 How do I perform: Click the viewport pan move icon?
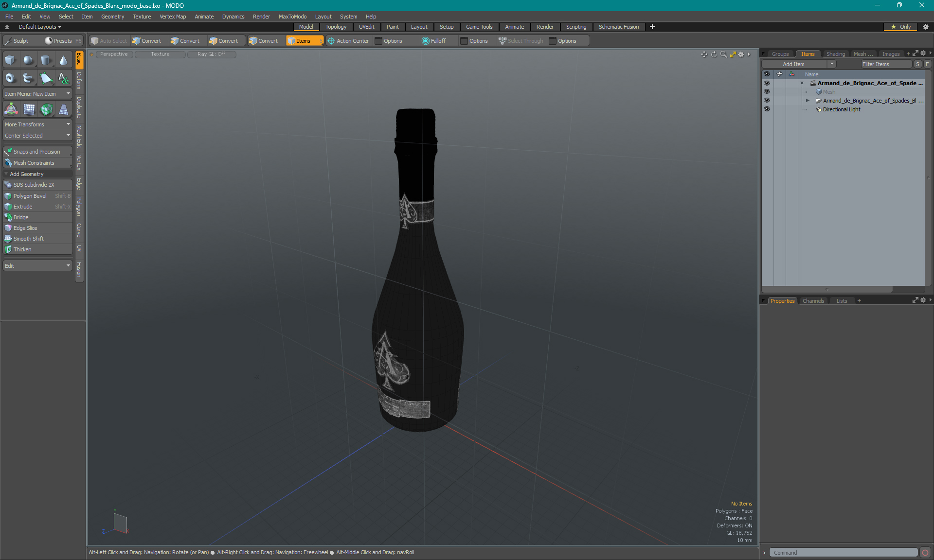[704, 54]
